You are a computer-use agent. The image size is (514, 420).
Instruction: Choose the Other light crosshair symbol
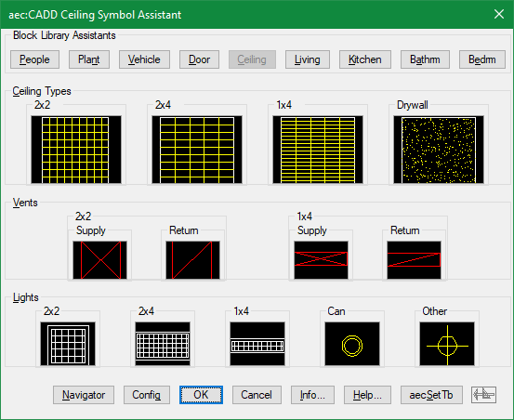[447, 344]
